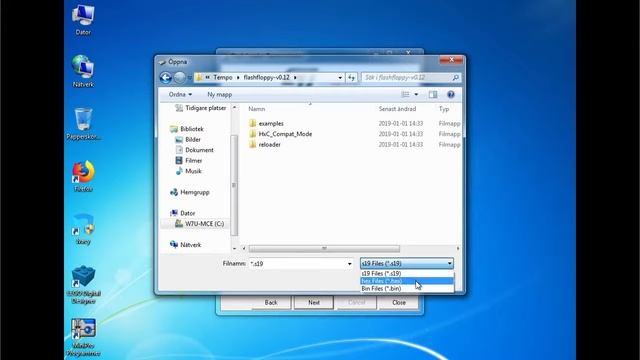Click the flashfloppy-v0.12 breadcrumb segment
640x360 pixels.
(267, 78)
